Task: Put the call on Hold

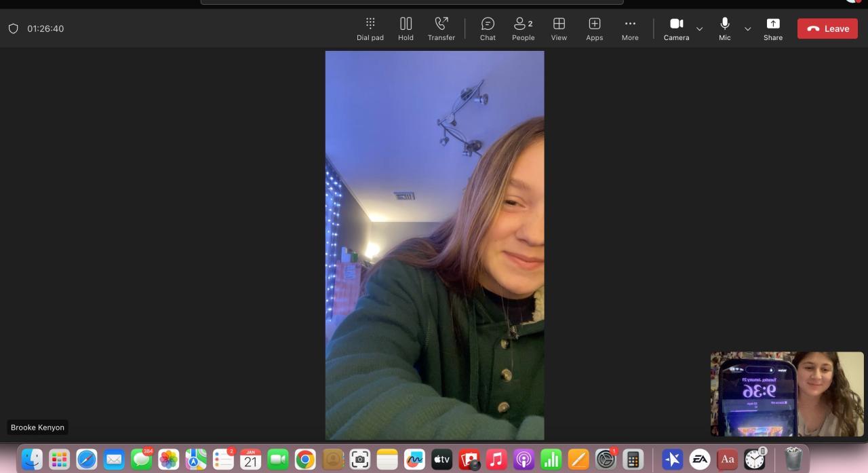Action: pos(406,29)
